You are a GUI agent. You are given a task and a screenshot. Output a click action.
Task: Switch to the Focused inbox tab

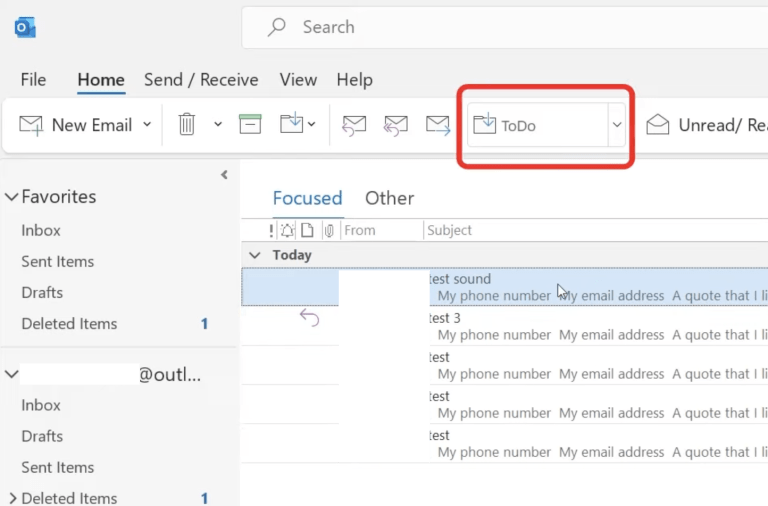pyautogui.click(x=308, y=198)
